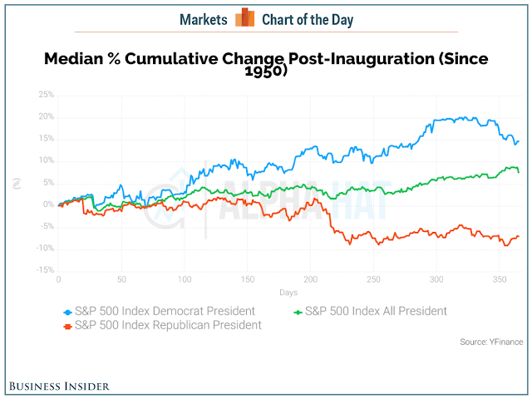Click the 200 x-axis tick label
This screenshot has width=532, height=399.
point(310,279)
